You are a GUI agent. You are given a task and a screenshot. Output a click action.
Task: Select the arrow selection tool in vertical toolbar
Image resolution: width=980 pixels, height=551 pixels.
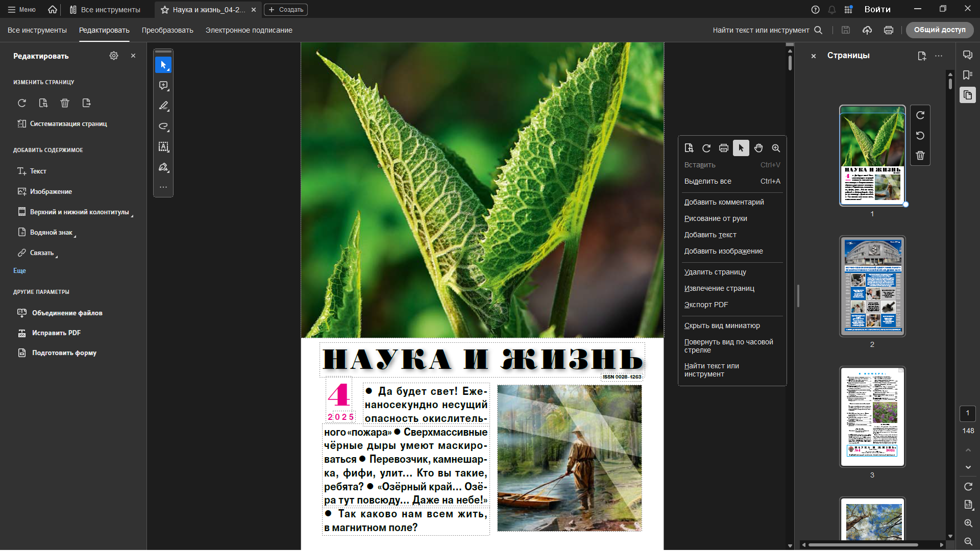[163, 65]
